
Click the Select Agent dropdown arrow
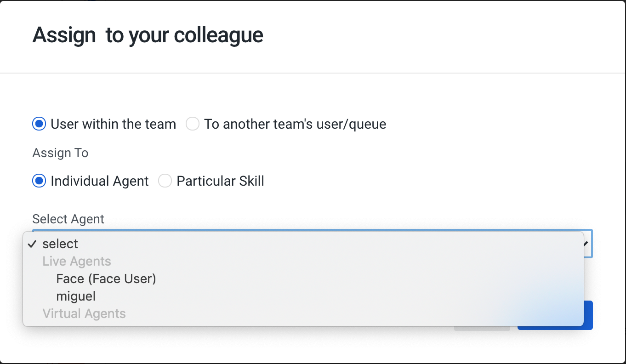[x=586, y=244]
